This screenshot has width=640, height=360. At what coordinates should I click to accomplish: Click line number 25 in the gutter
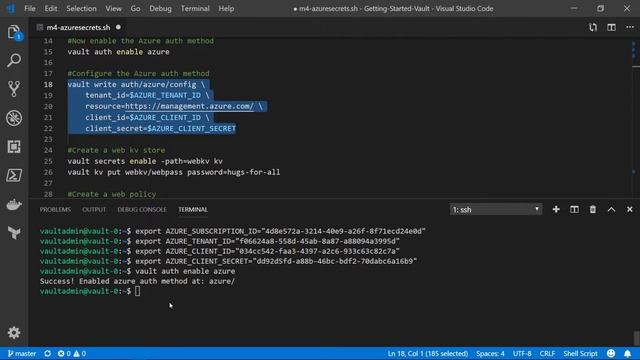(x=48, y=161)
